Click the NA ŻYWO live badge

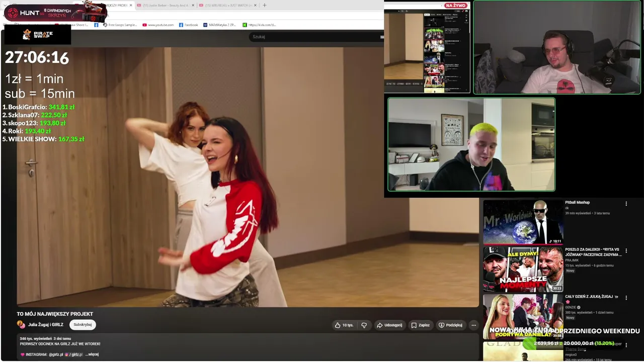(x=455, y=6)
